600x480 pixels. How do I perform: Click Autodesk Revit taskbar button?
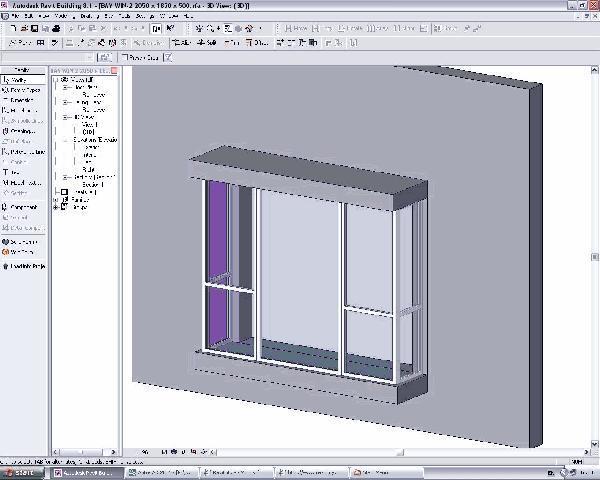(86, 473)
